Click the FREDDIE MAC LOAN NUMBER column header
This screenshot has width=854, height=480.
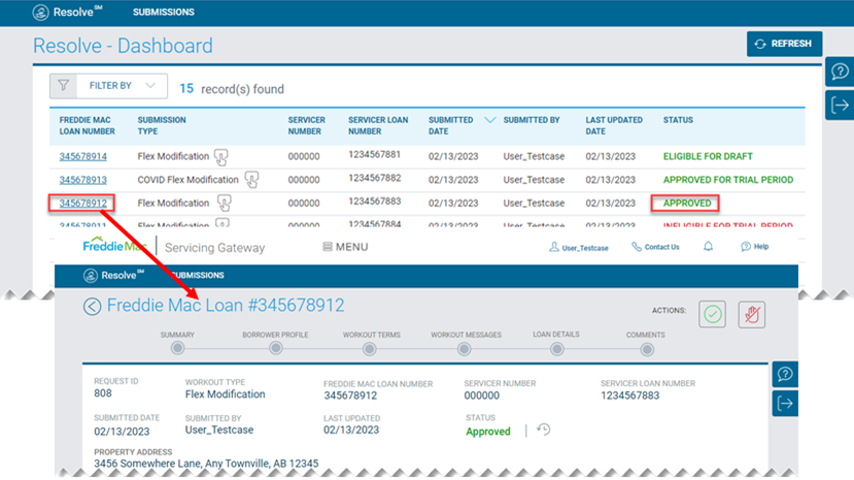tap(87, 125)
